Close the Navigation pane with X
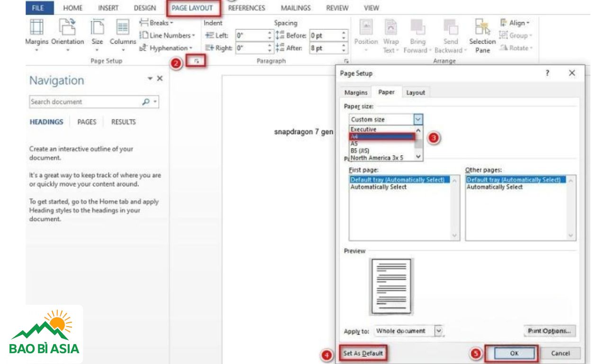This screenshot has height=364, width=616. click(160, 79)
